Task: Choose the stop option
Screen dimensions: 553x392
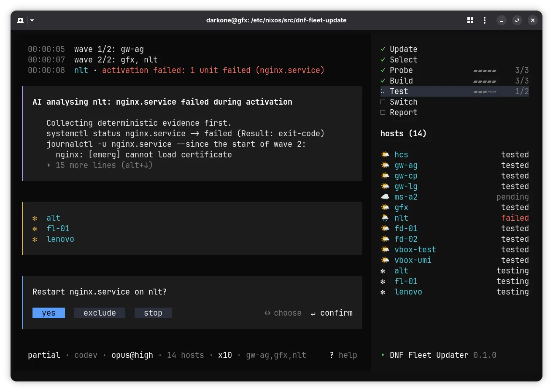Action: point(153,313)
